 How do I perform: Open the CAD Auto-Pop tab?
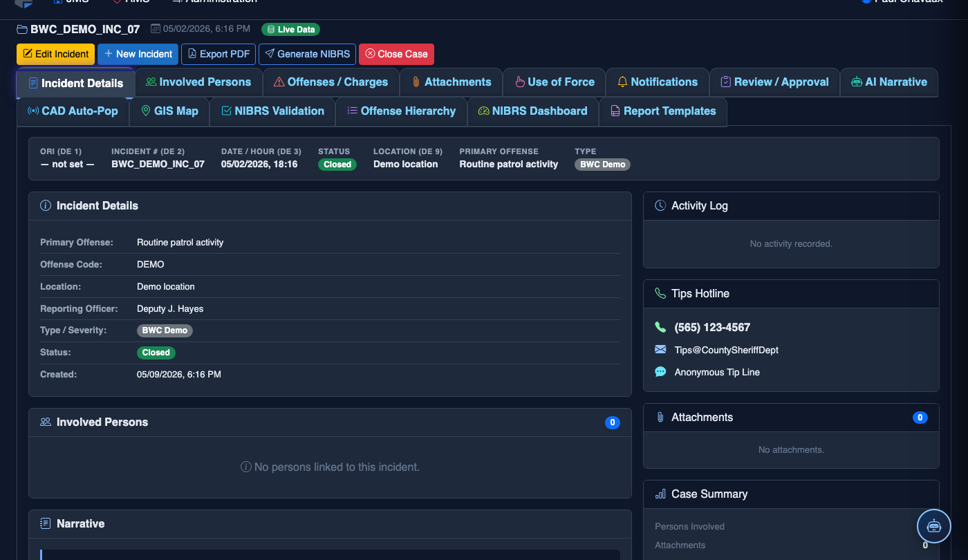(73, 111)
